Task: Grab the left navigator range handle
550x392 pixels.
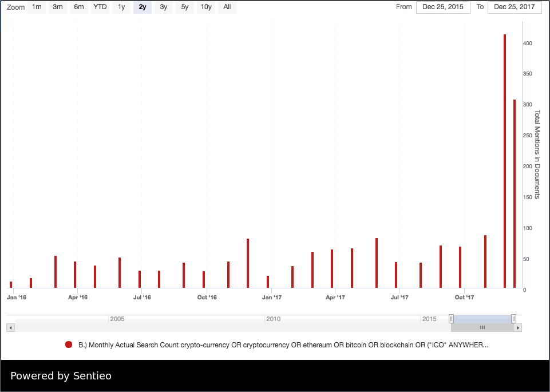Action: (x=451, y=319)
